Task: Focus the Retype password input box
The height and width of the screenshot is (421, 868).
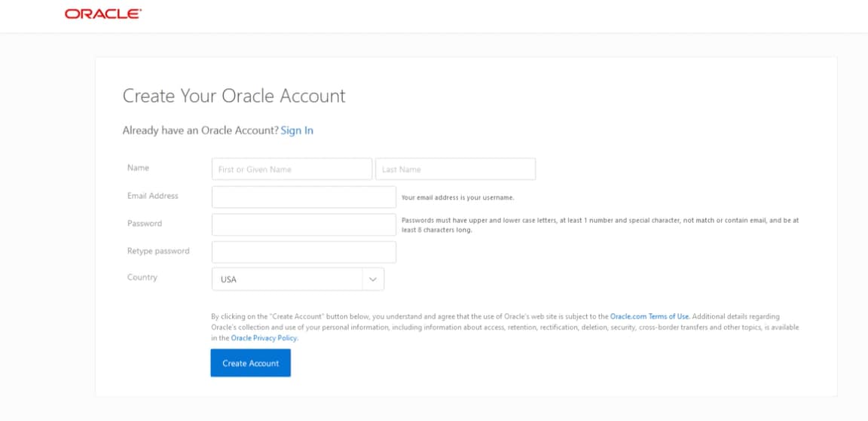Action: 304,252
